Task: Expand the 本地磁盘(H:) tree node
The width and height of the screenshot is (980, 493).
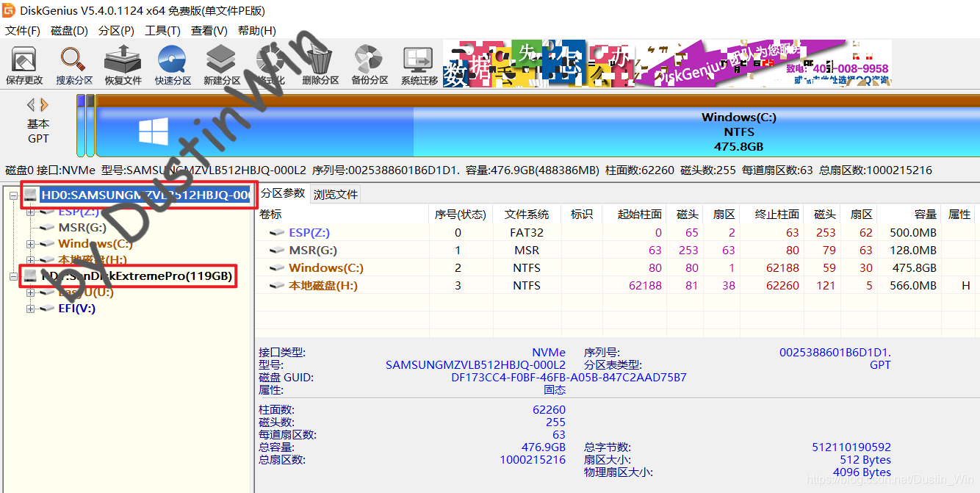Action: tap(31, 260)
